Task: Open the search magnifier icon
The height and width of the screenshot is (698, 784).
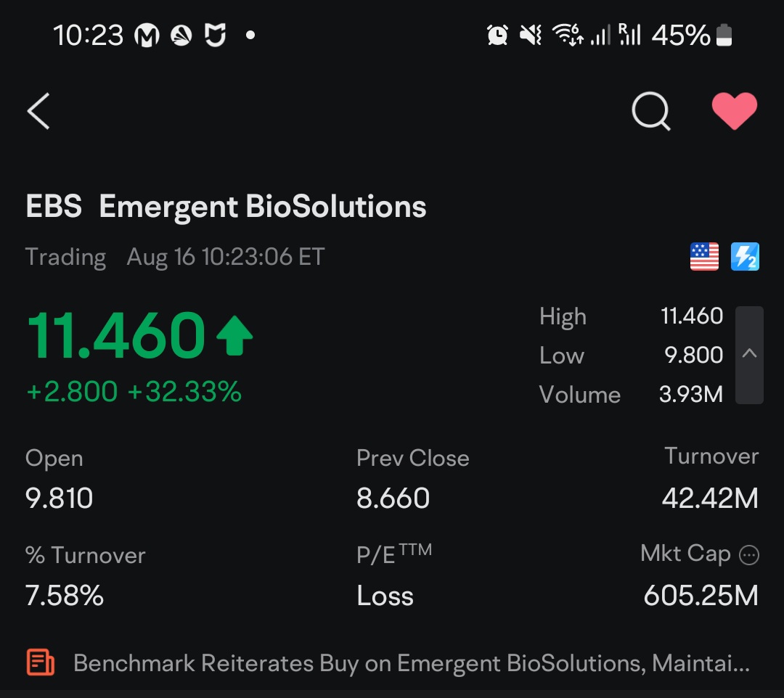Action: tap(651, 112)
